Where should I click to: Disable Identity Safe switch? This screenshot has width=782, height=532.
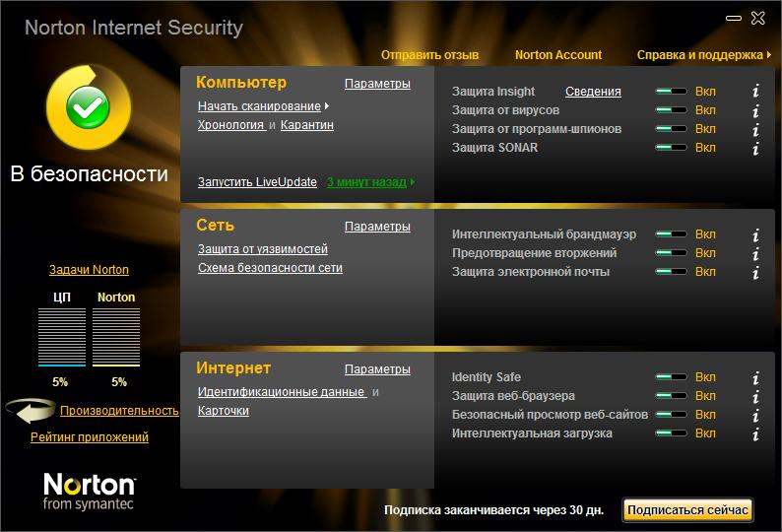click(x=672, y=376)
